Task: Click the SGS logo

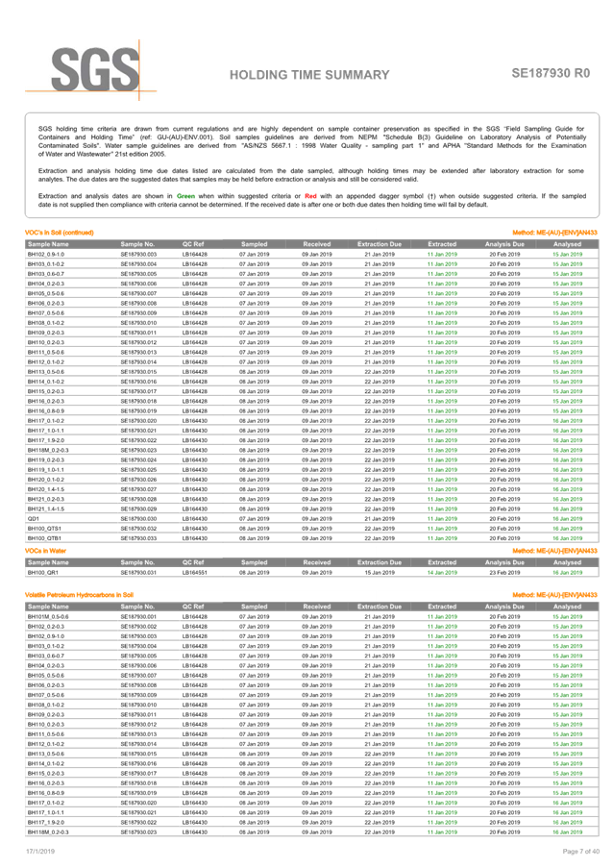Action: point(91,70)
